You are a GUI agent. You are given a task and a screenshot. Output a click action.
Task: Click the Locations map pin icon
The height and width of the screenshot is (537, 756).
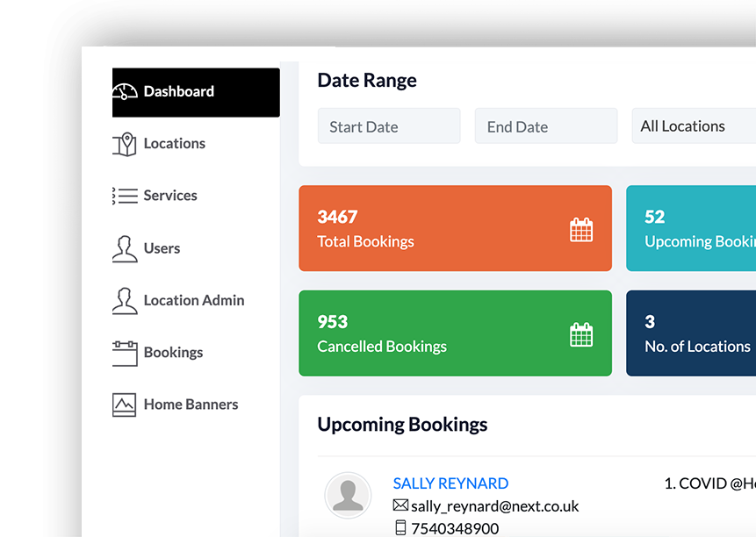point(125,144)
